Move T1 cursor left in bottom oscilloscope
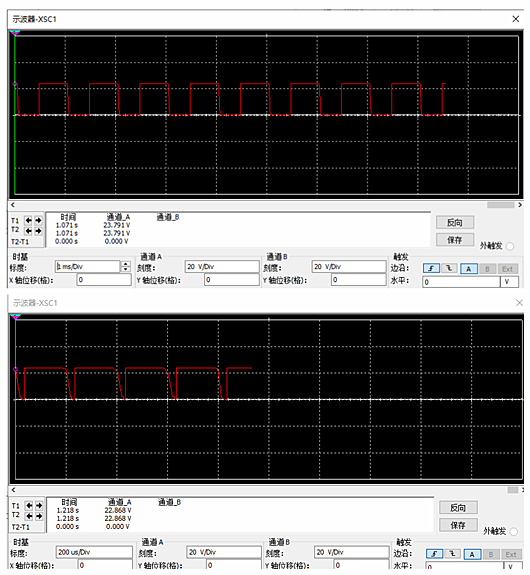The image size is (530, 575). point(29,506)
